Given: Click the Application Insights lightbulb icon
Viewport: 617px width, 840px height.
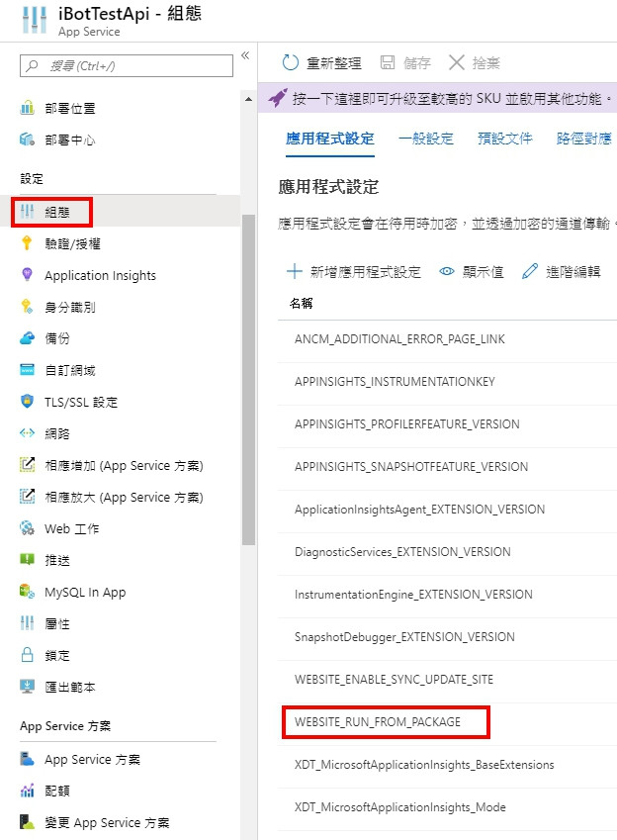Looking at the screenshot, I should (x=27, y=275).
